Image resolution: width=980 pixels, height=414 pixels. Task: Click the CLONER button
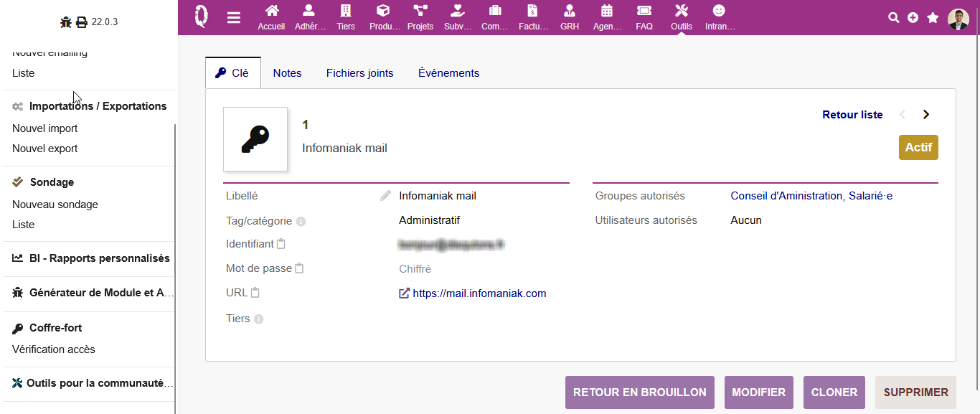click(834, 392)
